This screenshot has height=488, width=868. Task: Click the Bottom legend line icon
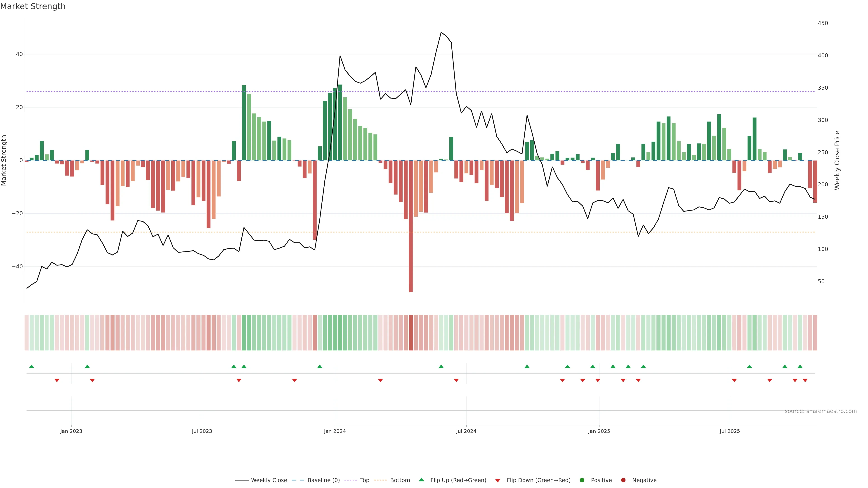[x=380, y=480]
